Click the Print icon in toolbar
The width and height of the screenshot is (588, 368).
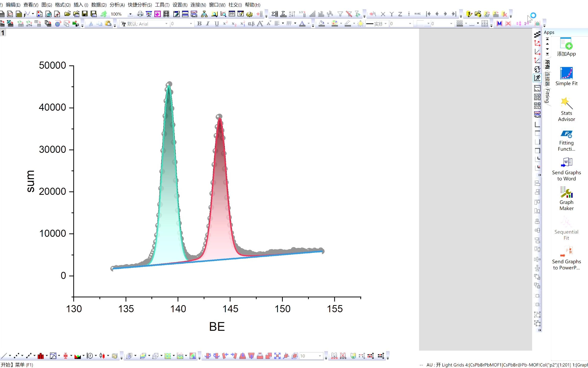140,14
